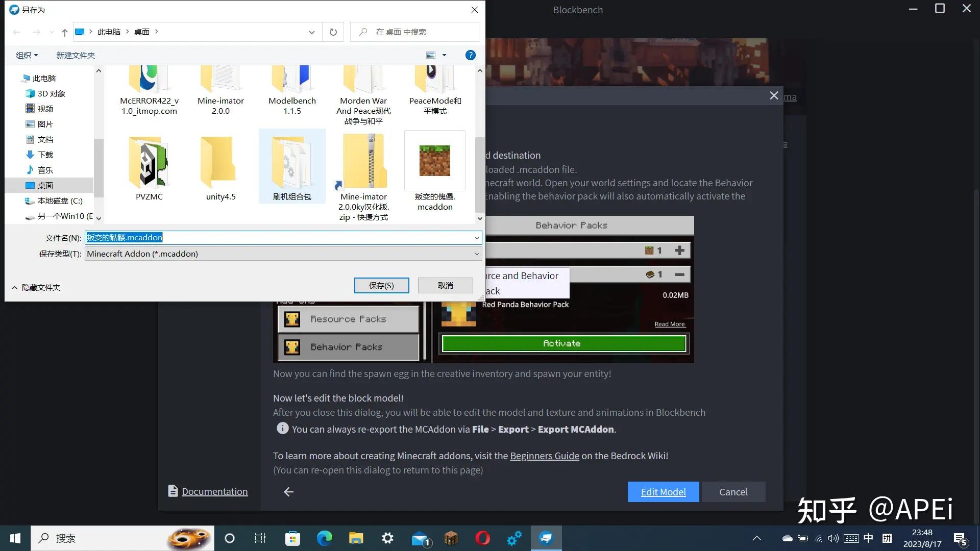Select the Modelbench 1.1.5 folder
The height and width of the screenshot is (551, 980).
point(292,91)
